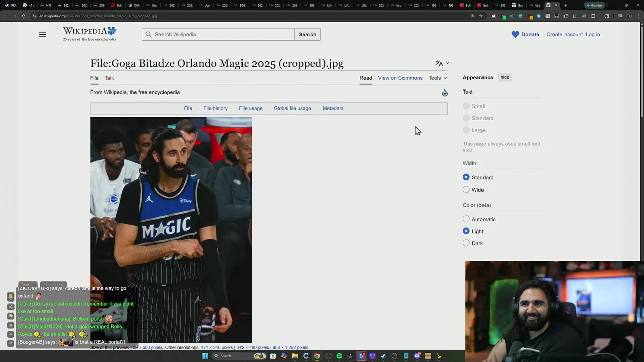Screen dimensions: 644x362
Task: Click Create account link
Action: (x=565, y=34)
